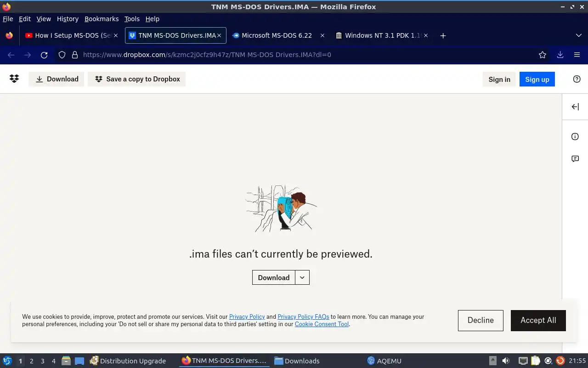Decline cookies
This screenshot has height=368, width=588.
coord(481,320)
